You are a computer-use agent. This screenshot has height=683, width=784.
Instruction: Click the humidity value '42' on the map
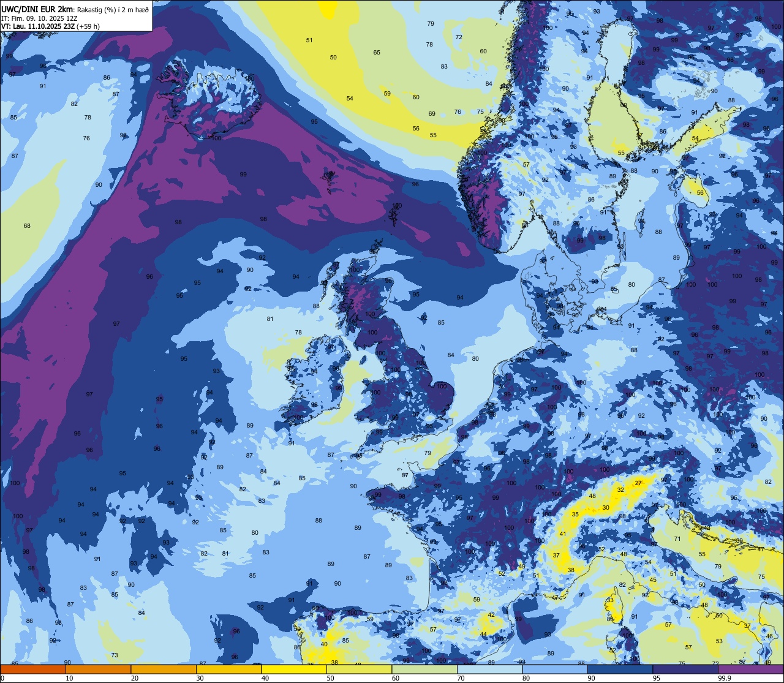tap(491, 615)
